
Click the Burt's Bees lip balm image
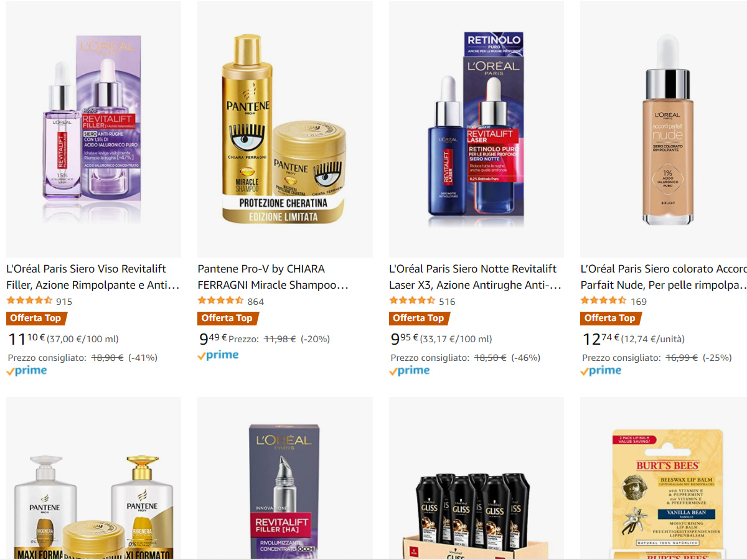(664, 478)
